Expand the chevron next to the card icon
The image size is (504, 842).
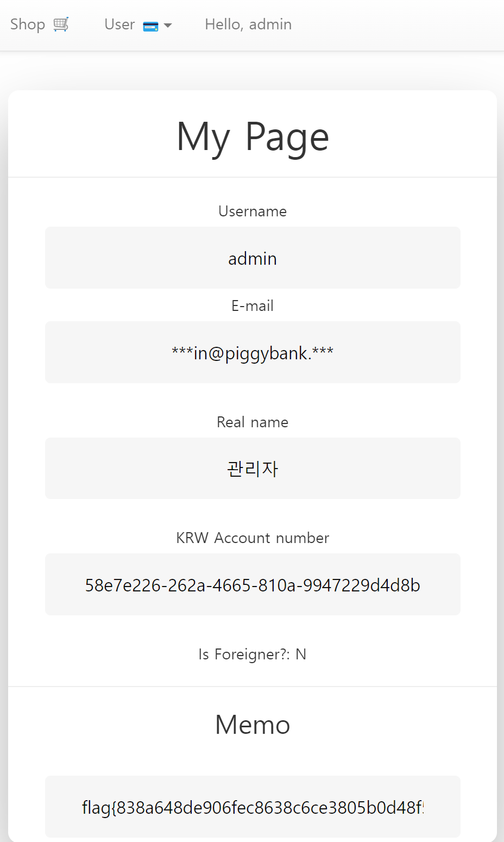pos(167,25)
